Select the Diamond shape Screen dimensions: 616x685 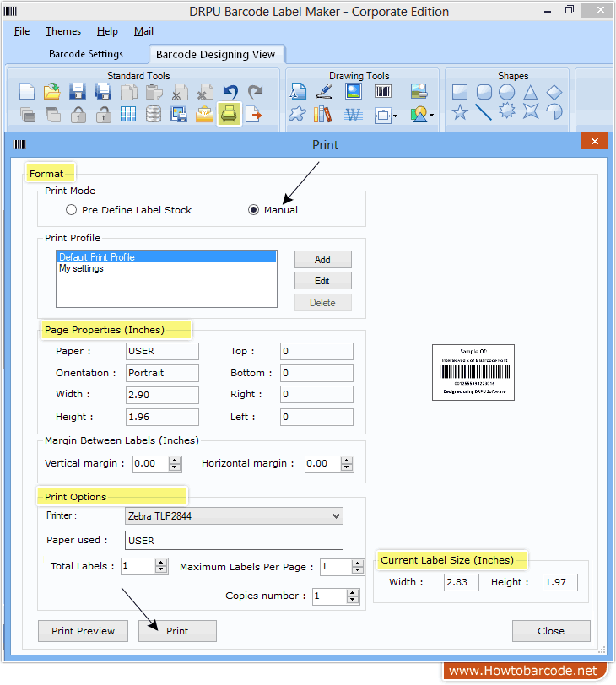[554, 92]
